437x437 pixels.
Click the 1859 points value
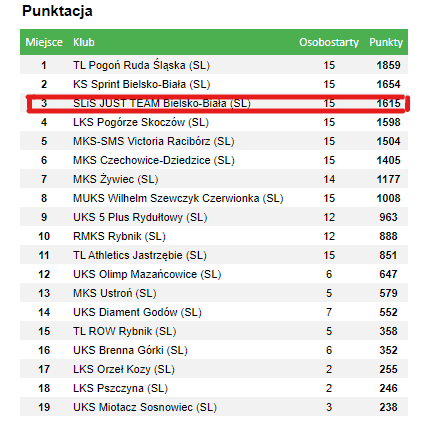[x=388, y=65]
